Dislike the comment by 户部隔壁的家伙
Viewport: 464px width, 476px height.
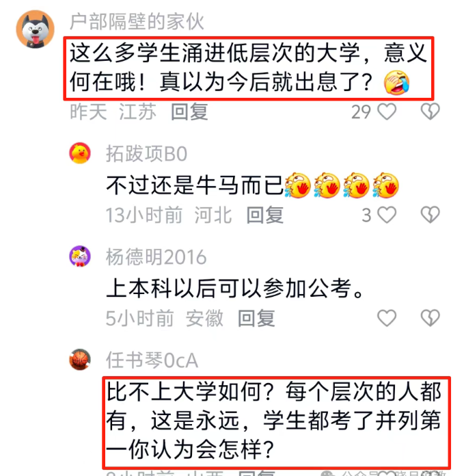[x=430, y=111]
